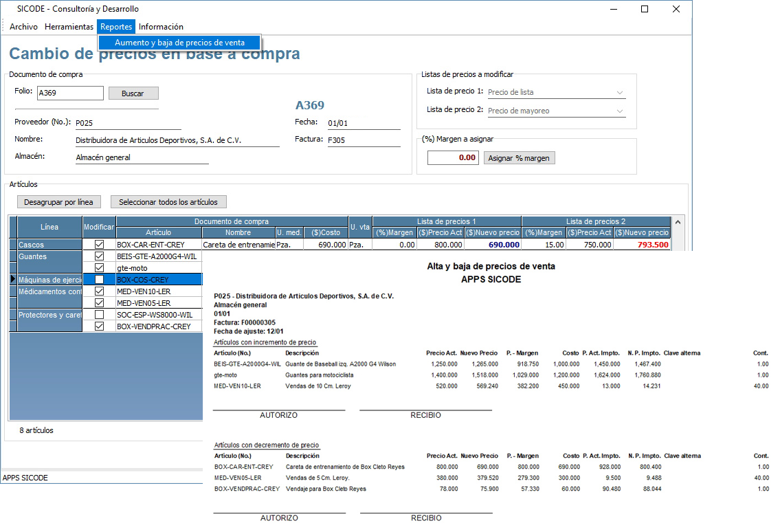Click Seleccionar todos los artículos
The width and height of the screenshot is (780, 532).
tap(168, 202)
